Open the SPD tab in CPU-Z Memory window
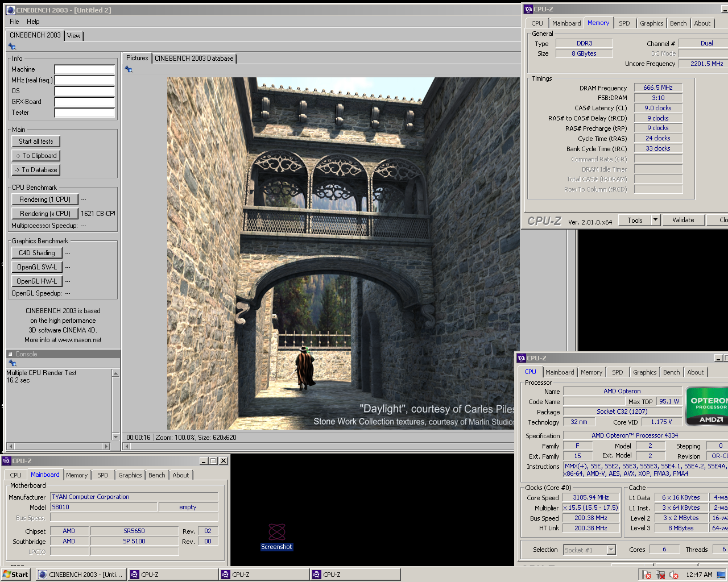 tap(624, 23)
